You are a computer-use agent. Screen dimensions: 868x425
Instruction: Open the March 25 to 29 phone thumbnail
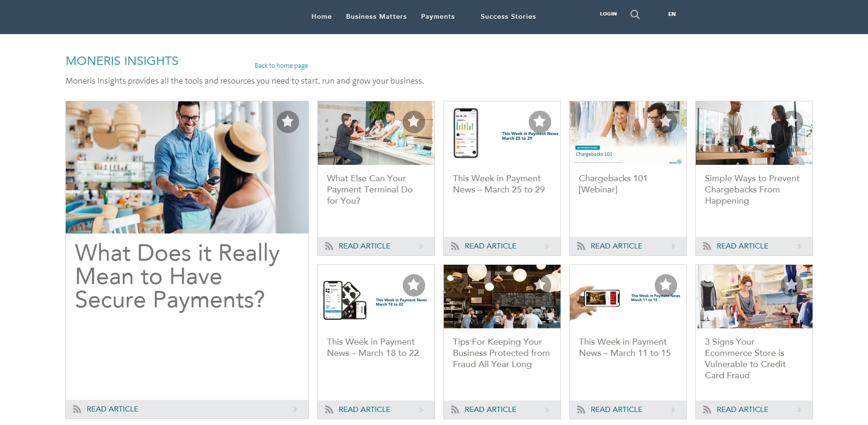(x=502, y=133)
